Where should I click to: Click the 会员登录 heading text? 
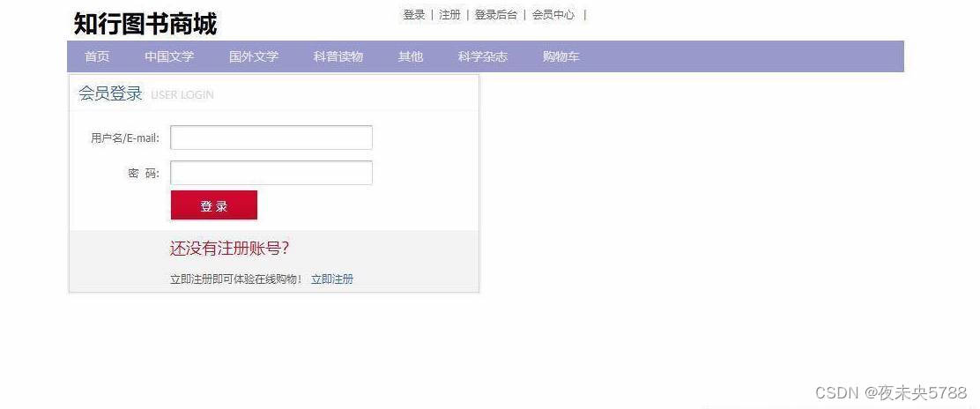(111, 93)
